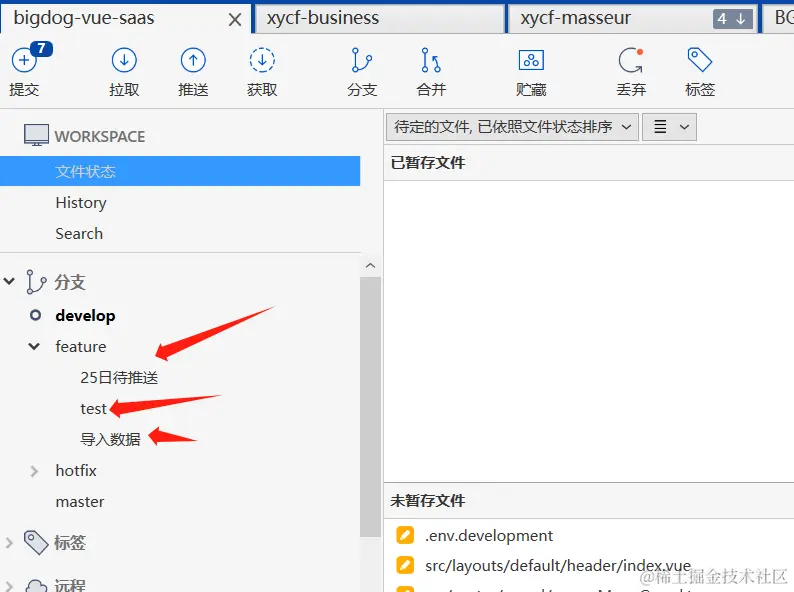
Task: Open the list view mode dropdown
Action: point(669,127)
